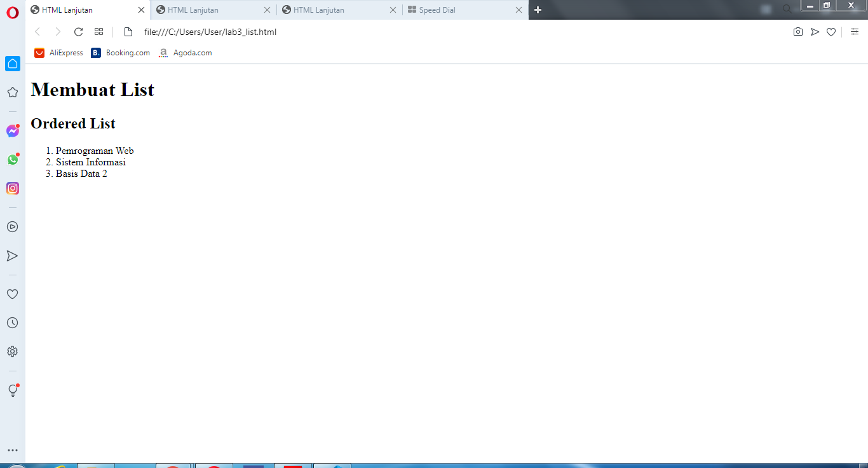This screenshot has width=868, height=468.
Task: Open the AliExpress bookmark
Action: tap(58, 53)
